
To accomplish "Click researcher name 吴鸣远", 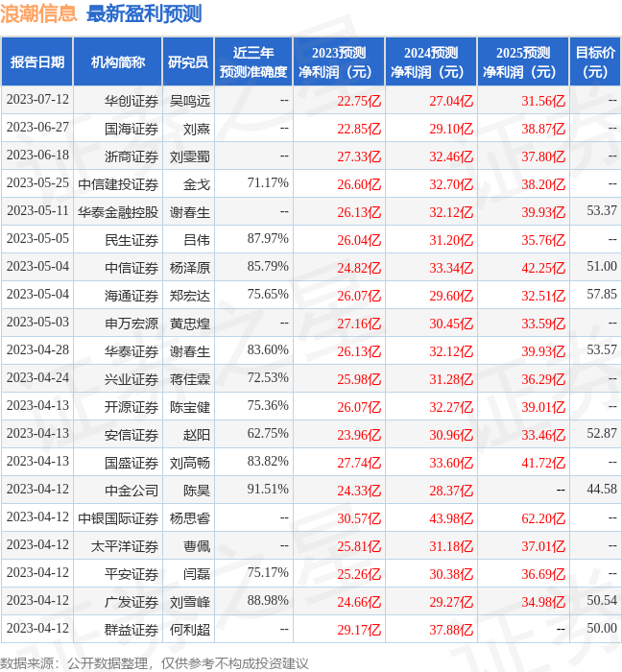I will tap(190, 101).
